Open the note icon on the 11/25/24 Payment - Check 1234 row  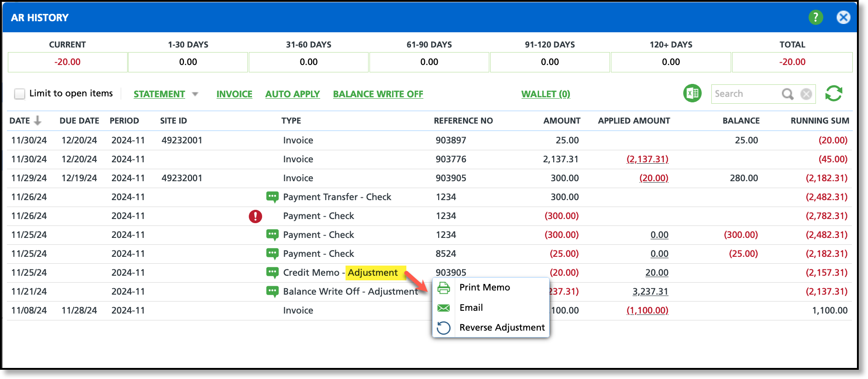point(272,235)
